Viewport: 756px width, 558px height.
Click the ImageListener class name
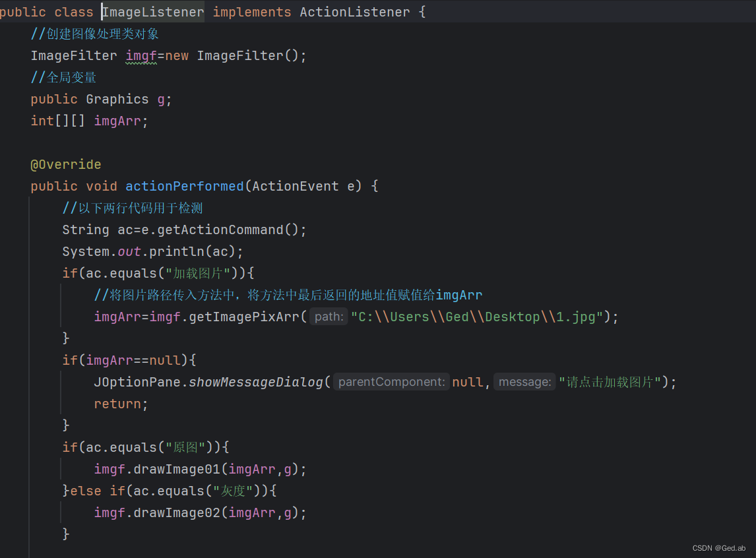click(153, 12)
